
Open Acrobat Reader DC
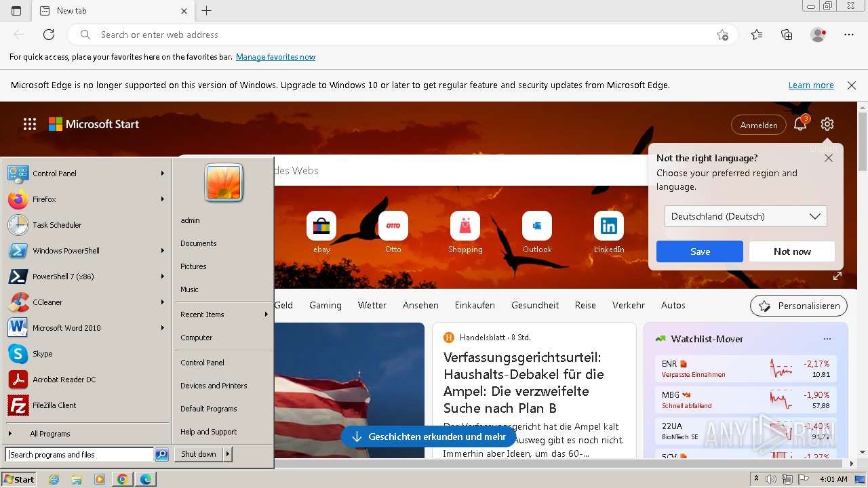[86, 380]
